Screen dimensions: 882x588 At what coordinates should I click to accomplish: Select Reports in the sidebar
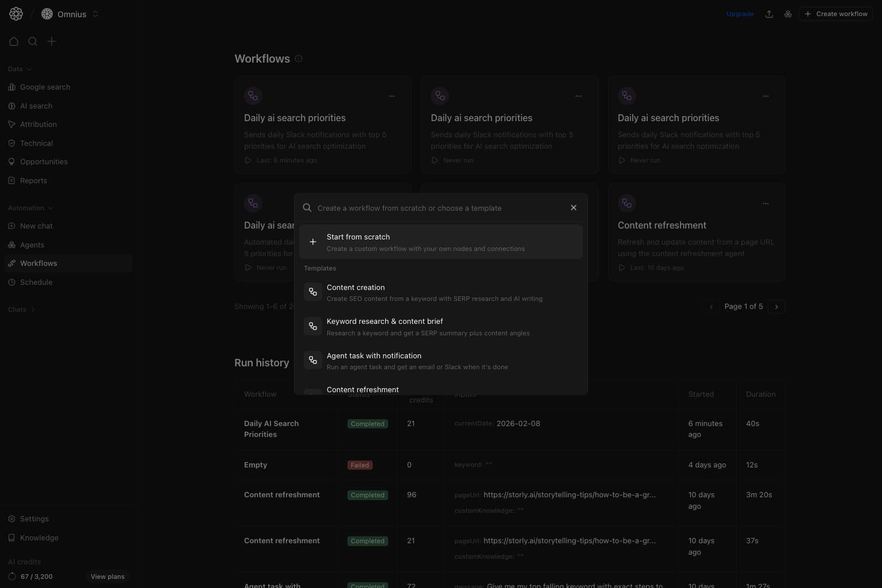click(x=33, y=180)
